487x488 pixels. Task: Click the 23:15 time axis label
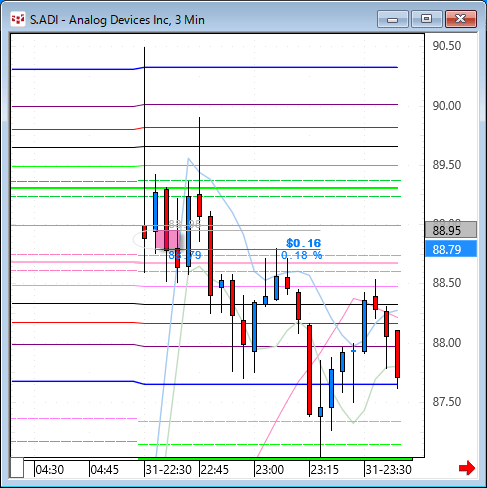[x=324, y=470]
